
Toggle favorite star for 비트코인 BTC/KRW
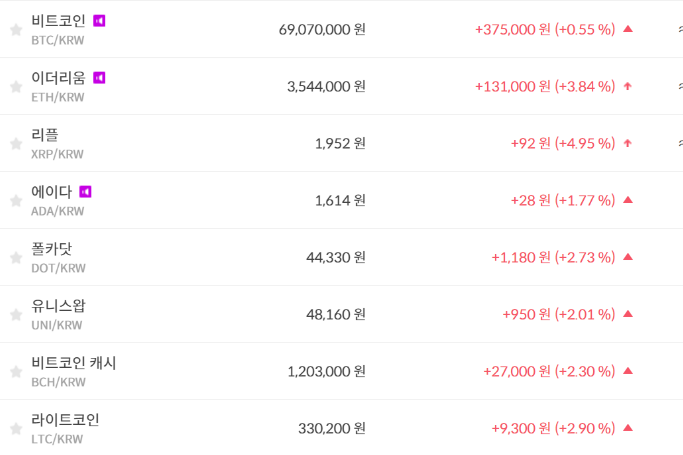tap(16, 30)
